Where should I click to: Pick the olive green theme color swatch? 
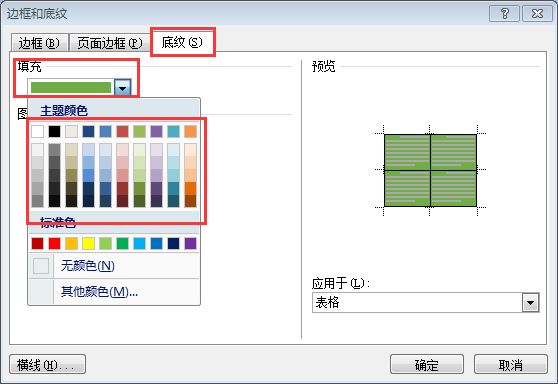[140, 131]
